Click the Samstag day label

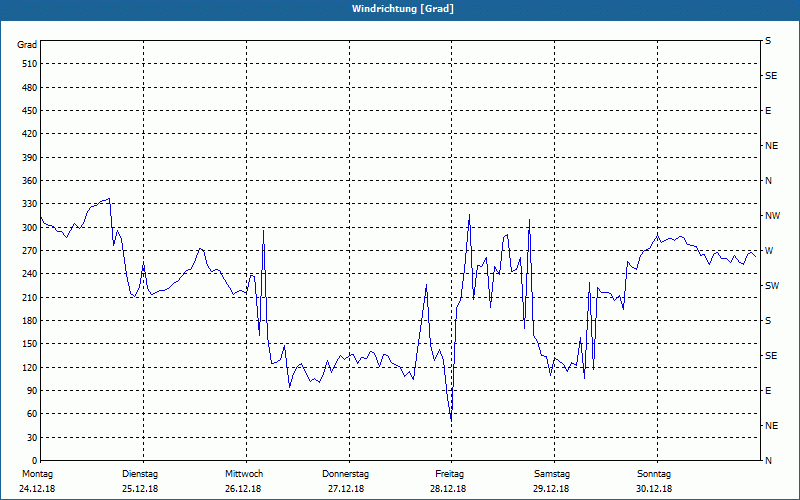pos(552,474)
